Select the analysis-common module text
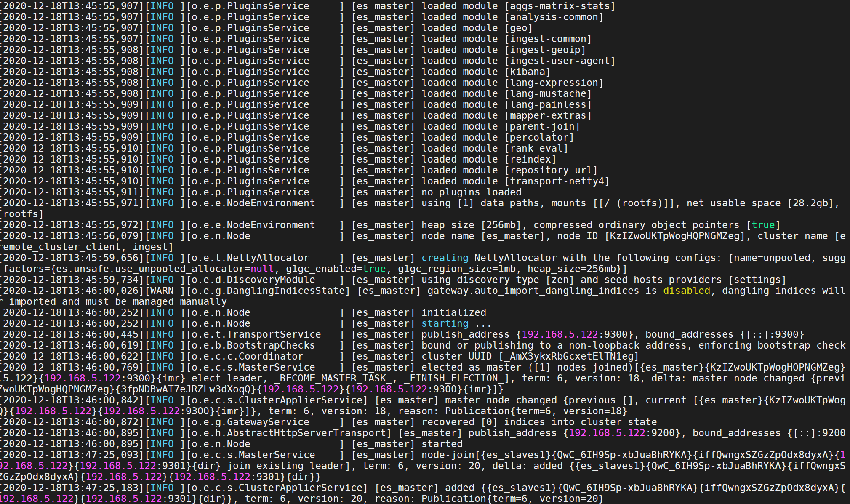This screenshot has height=504, width=850. point(554,17)
